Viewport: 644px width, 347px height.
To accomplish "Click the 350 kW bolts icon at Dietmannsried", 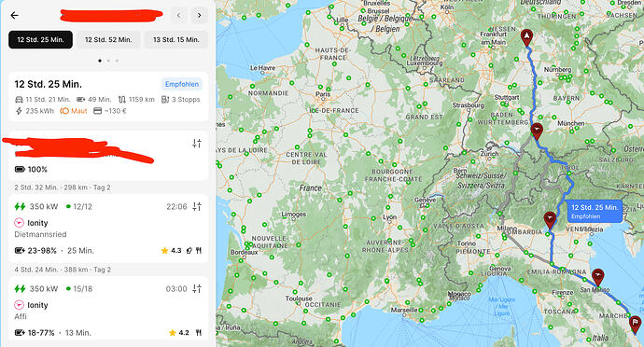I will [21, 206].
